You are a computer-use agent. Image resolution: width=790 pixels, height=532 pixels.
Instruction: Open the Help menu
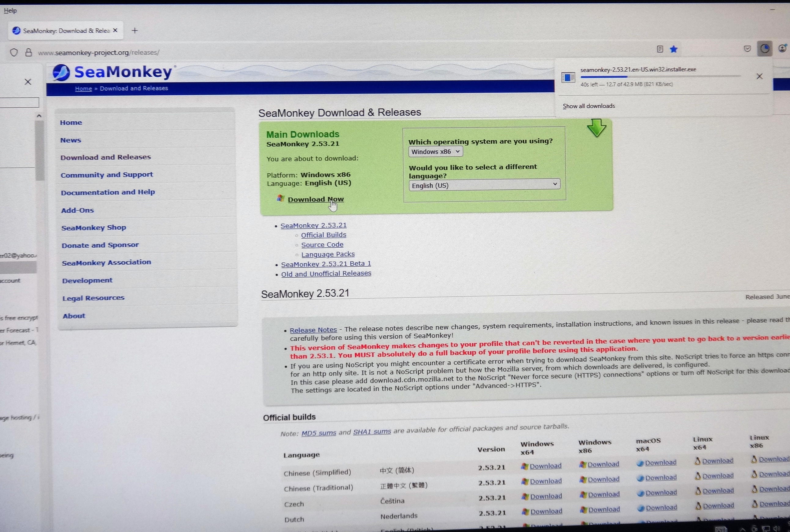click(x=10, y=10)
